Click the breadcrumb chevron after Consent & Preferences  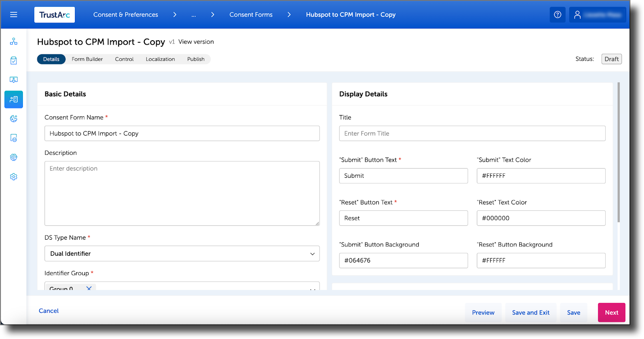(175, 14)
